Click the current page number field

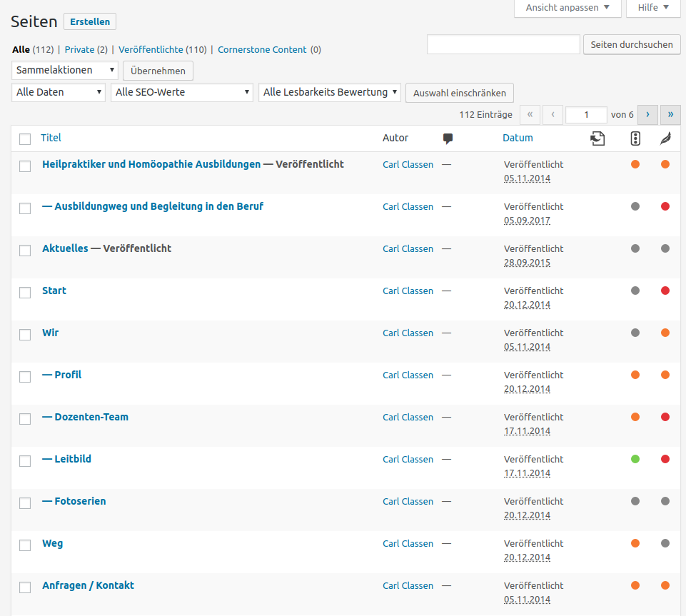click(586, 115)
